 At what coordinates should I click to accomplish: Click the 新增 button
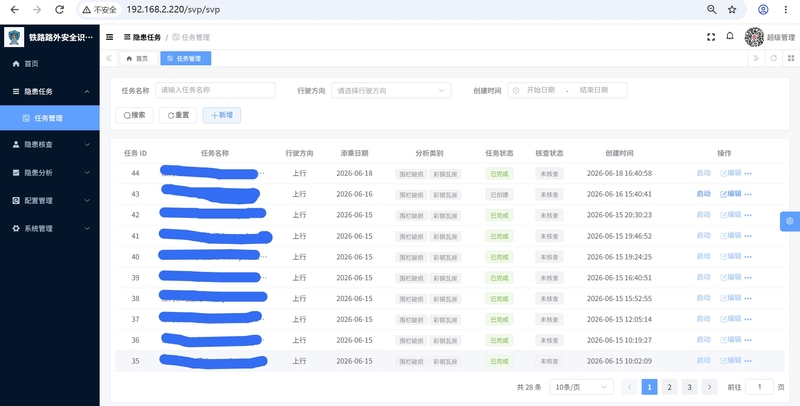tap(222, 115)
